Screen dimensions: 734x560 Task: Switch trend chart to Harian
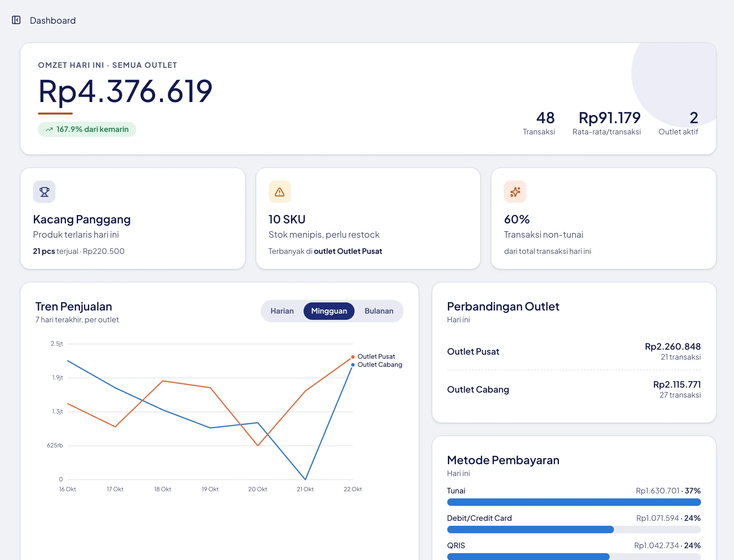[x=282, y=311]
